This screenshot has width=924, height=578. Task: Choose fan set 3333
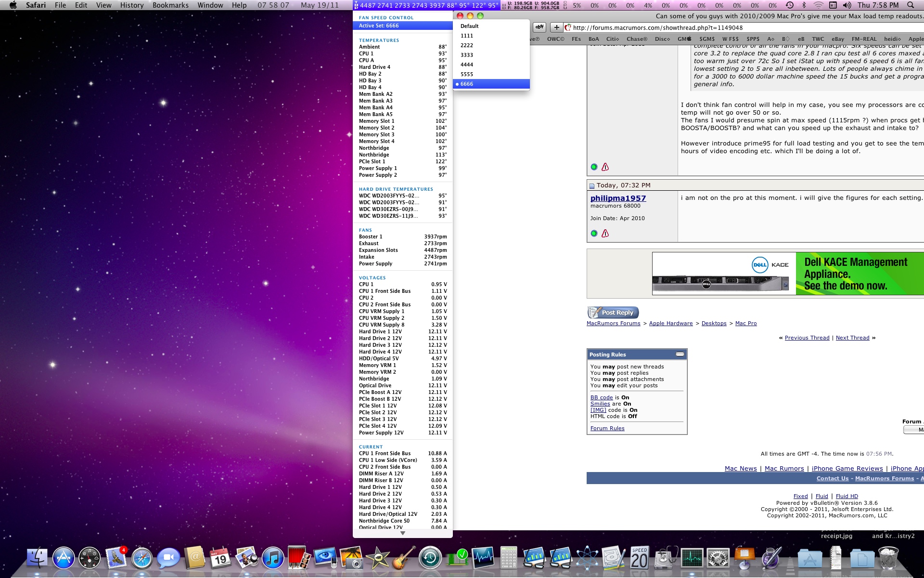pyautogui.click(x=491, y=55)
